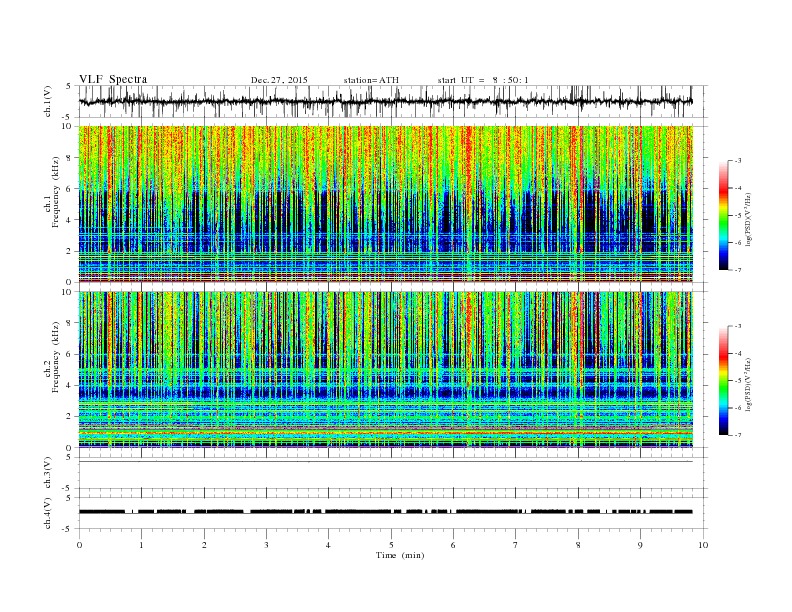
Task: Click the "ch.2 Frequency (kHz)" axis label
Action: 53,356
